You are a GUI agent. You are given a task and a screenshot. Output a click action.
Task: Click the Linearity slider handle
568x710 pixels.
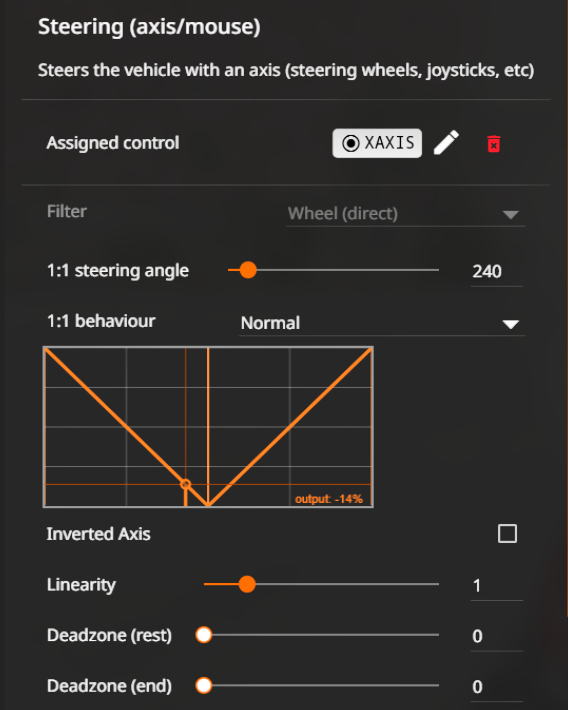pos(247,584)
